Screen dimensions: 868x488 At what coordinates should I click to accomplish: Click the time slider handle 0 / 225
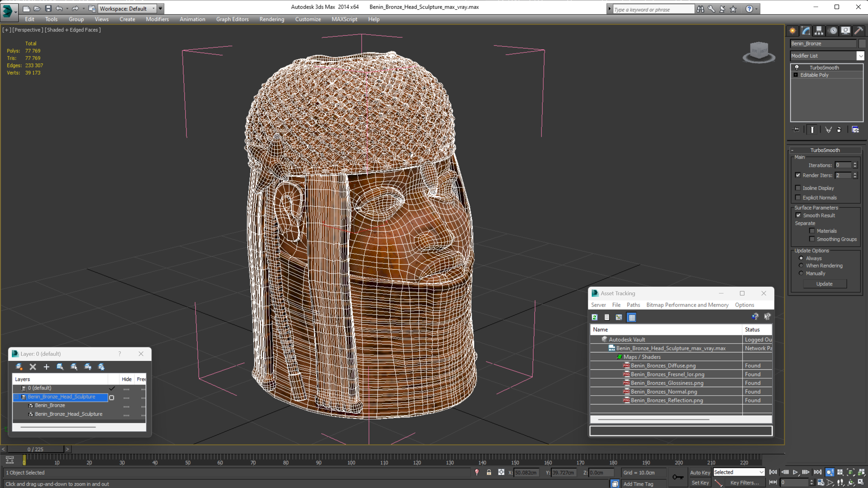click(x=35, y=449)
